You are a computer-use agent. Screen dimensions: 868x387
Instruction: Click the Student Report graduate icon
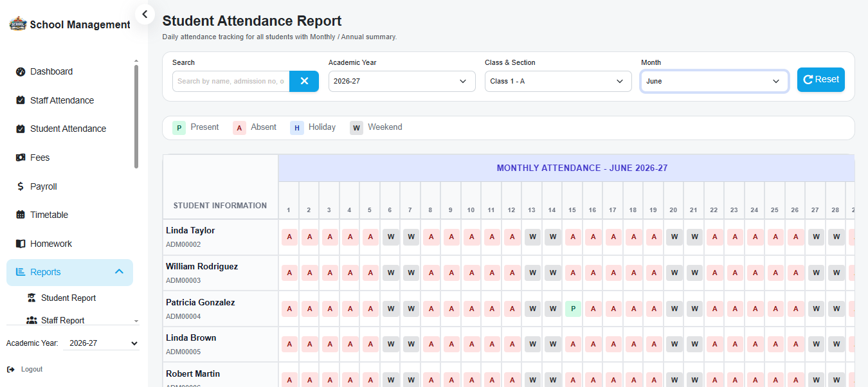pyautogui.click(x=32, y=298)
